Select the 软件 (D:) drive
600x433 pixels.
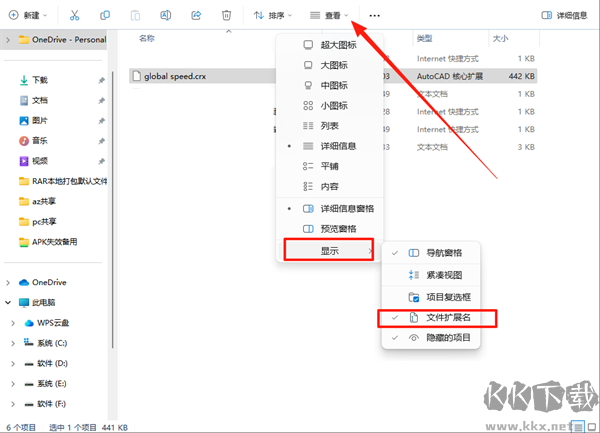(x=46, y=363)
